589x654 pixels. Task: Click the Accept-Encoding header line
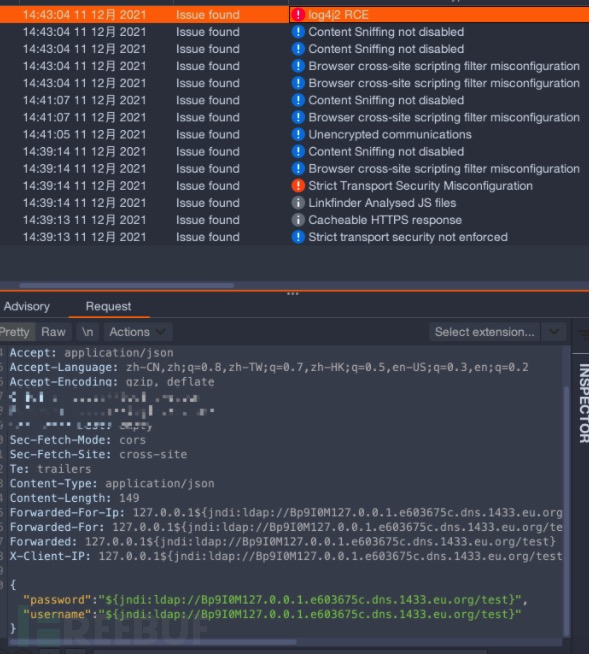[x=112, y=382]
